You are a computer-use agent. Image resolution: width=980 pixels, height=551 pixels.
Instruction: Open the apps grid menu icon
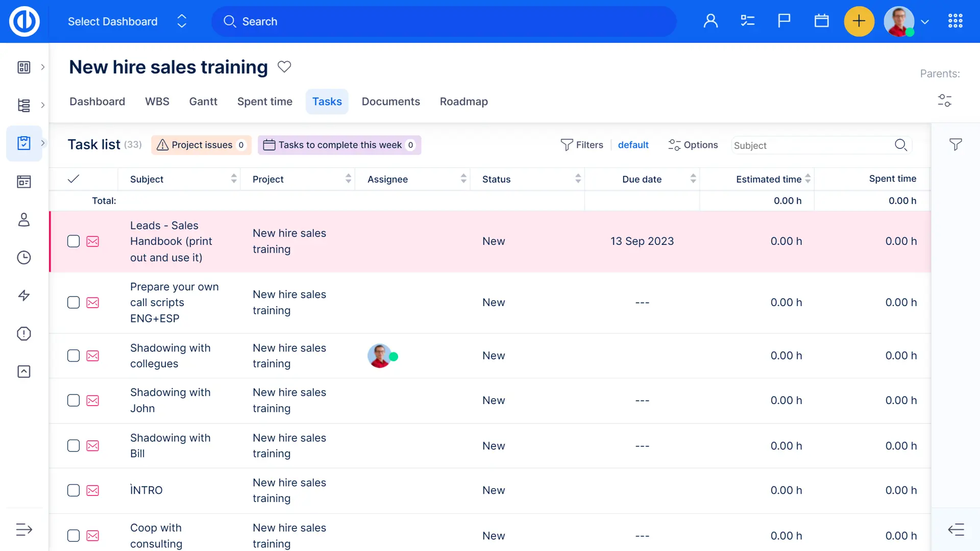click(955, 21)
